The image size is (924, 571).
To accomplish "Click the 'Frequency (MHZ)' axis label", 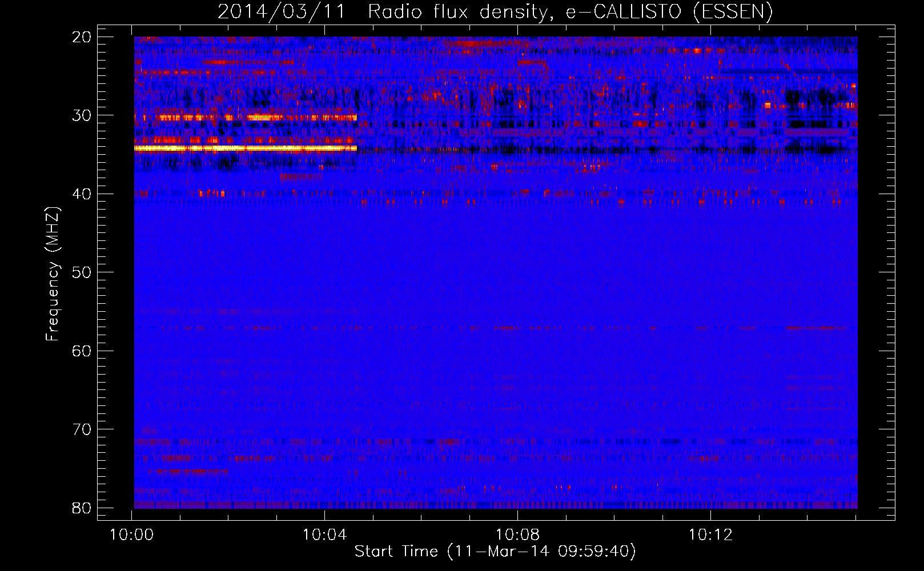I will click(53, 273).
